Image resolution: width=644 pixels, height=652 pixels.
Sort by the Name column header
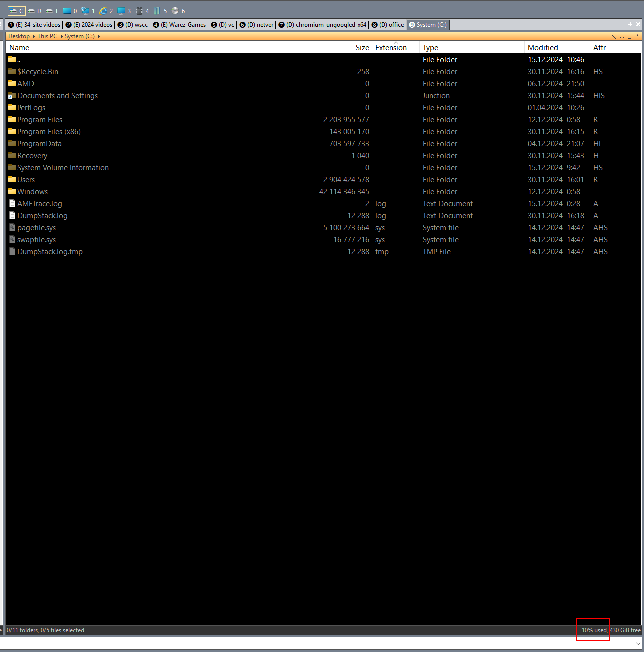tap(152, 48)
